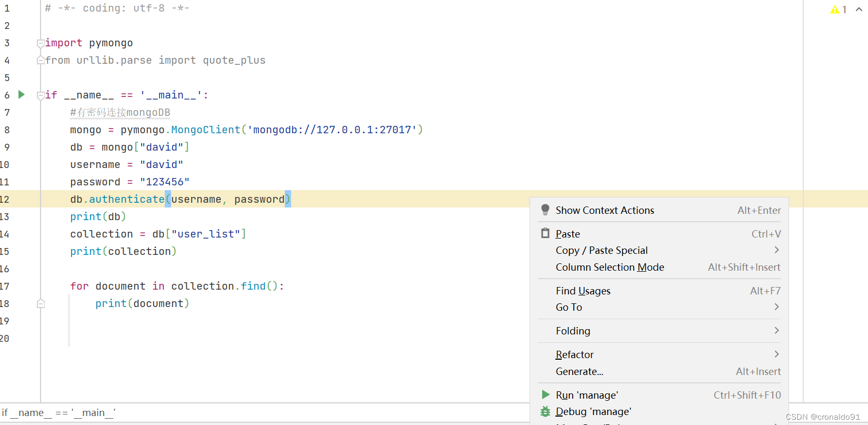The width and height of the screenshot is (868, 425).
Task: Select Debug 'manage' menu entry
Action: pyautogui.click(x=659, y=411)
